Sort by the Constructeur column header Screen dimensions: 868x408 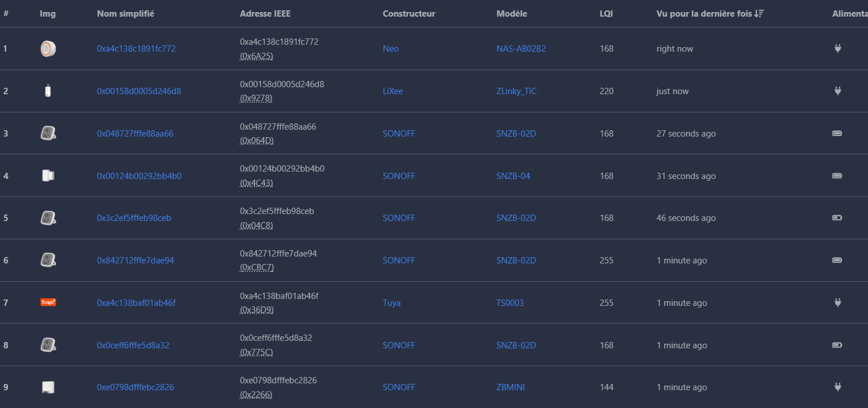click(409, 14)
